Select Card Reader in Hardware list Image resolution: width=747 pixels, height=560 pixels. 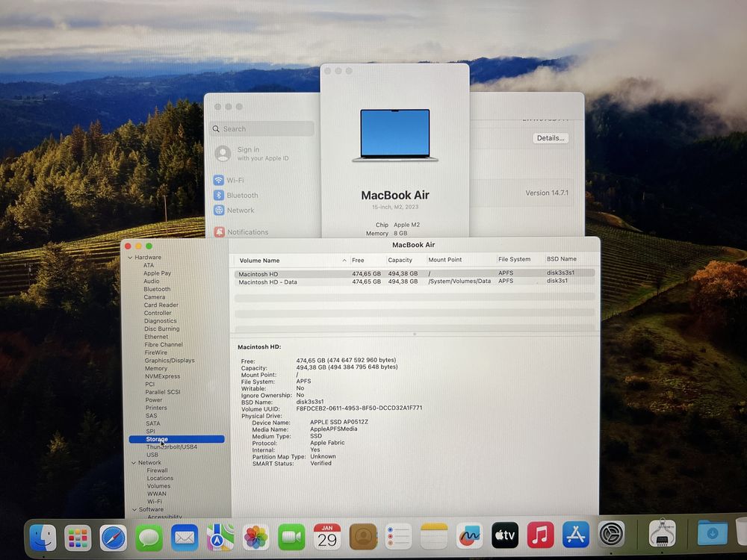pos(161,305)
